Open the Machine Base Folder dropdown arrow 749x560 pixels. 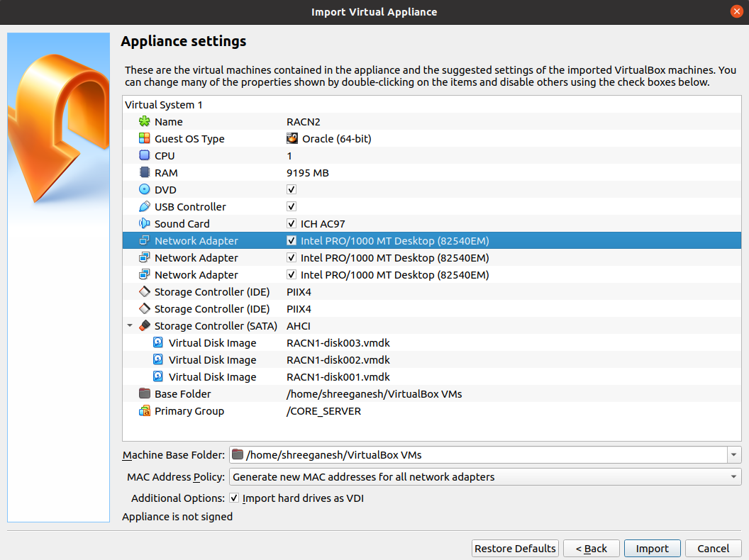pos(733,455)
